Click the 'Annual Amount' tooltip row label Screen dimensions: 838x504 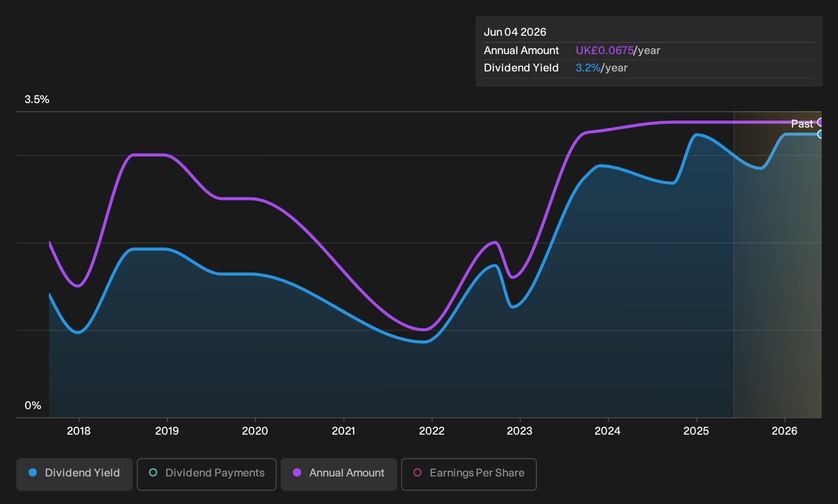pos(521,51)
